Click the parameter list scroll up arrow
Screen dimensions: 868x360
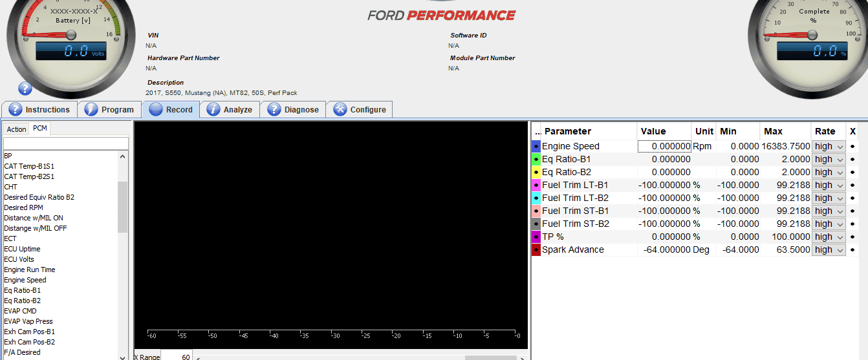coord(123,156)
